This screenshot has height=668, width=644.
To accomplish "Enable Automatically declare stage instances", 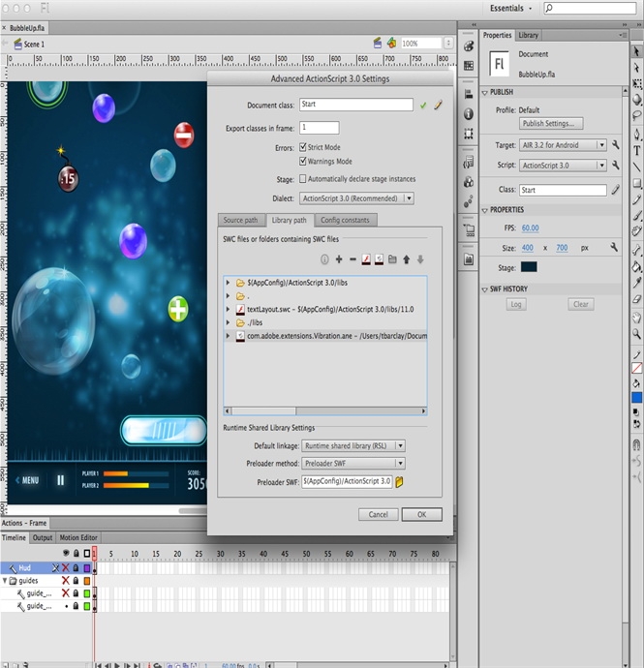I will click(303, 179).
